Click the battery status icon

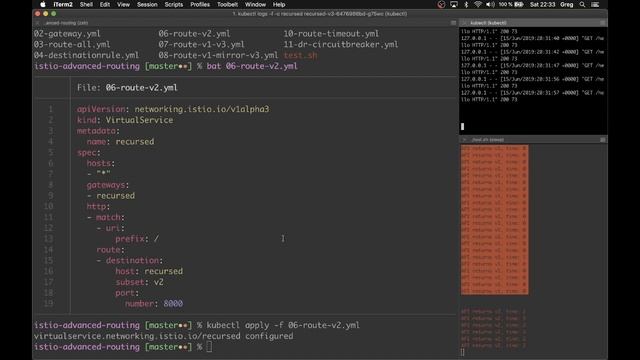point(519,4)
